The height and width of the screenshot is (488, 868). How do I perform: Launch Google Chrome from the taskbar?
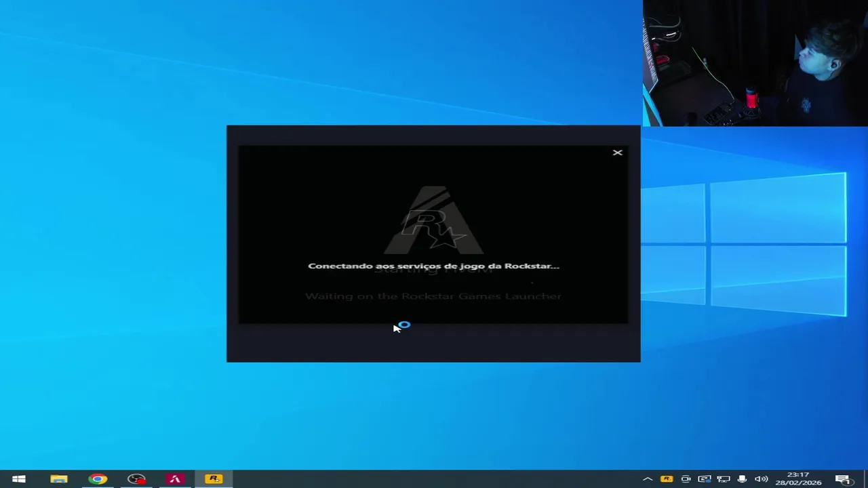(x=98, y=479)
